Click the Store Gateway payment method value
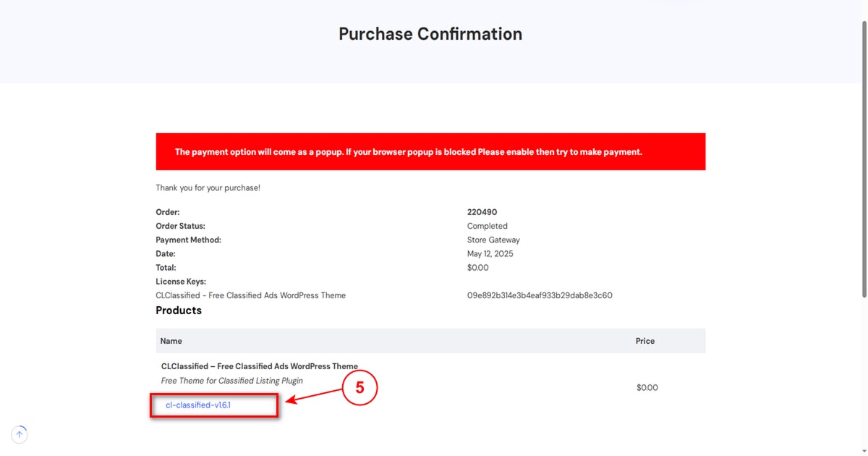This screenshot has height=456, width=868. click(493, 240)
